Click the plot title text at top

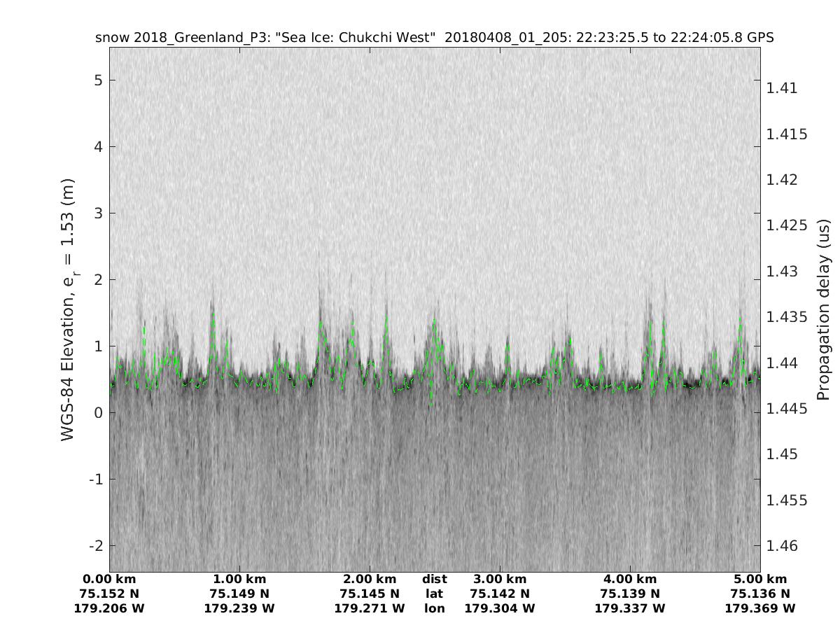click(x=434, y=38)
